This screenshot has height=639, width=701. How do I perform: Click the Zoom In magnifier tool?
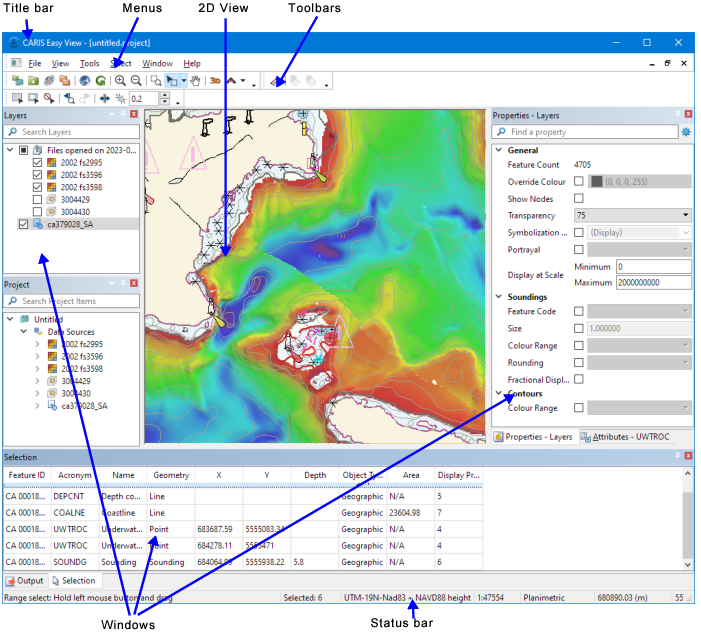coord(120,81)
